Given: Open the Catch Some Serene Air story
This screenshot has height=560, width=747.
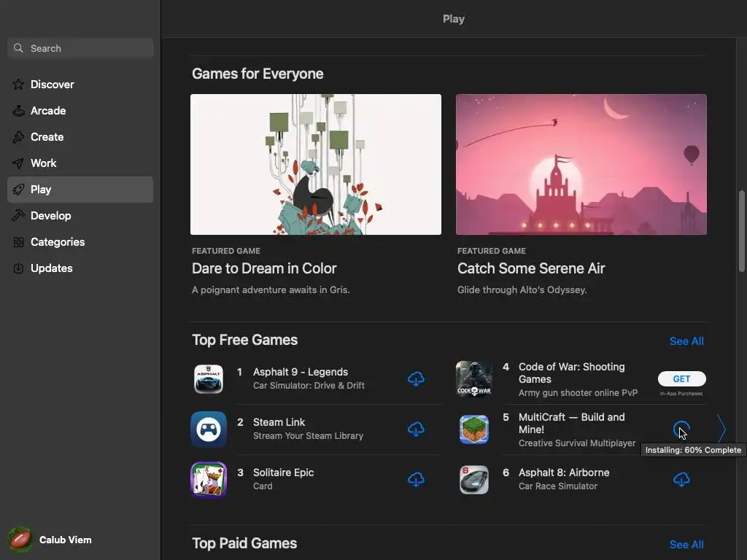Looking at the screenshot, I should click(x=531, y=268).
